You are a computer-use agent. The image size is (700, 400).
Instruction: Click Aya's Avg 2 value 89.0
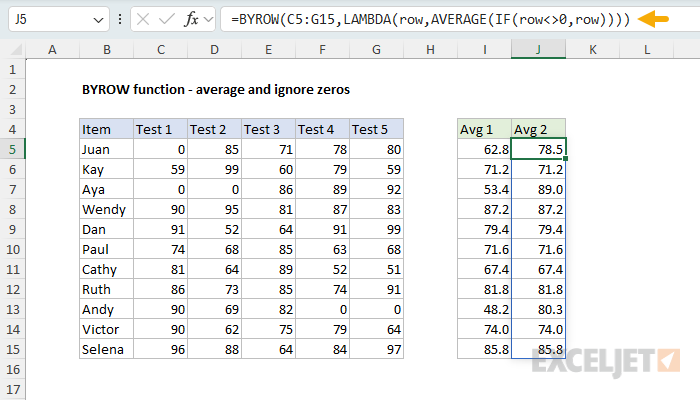click(539, 190)
